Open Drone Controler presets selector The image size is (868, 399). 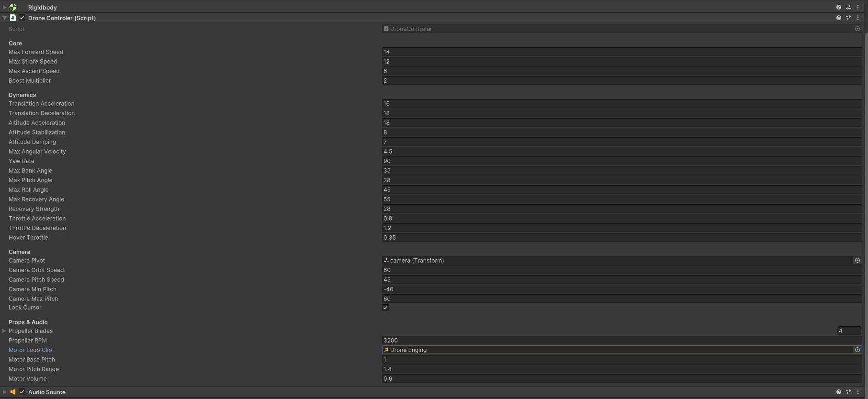[848, 18]
